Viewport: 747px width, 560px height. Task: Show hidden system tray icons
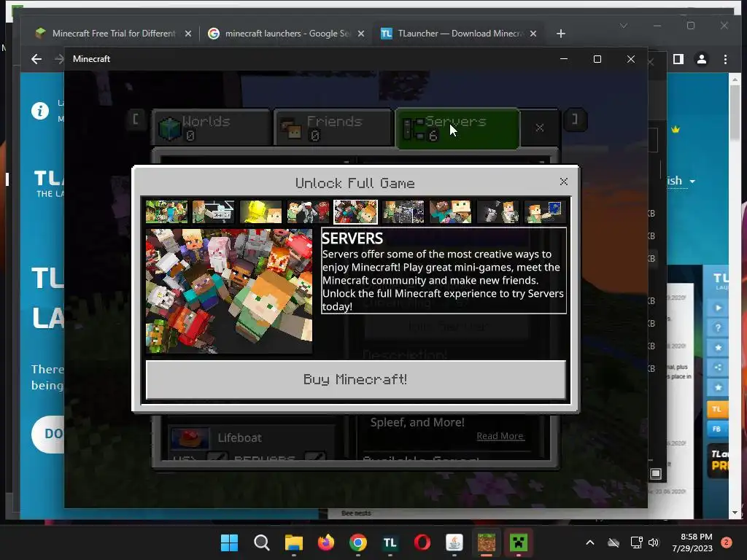click(589, 542)
